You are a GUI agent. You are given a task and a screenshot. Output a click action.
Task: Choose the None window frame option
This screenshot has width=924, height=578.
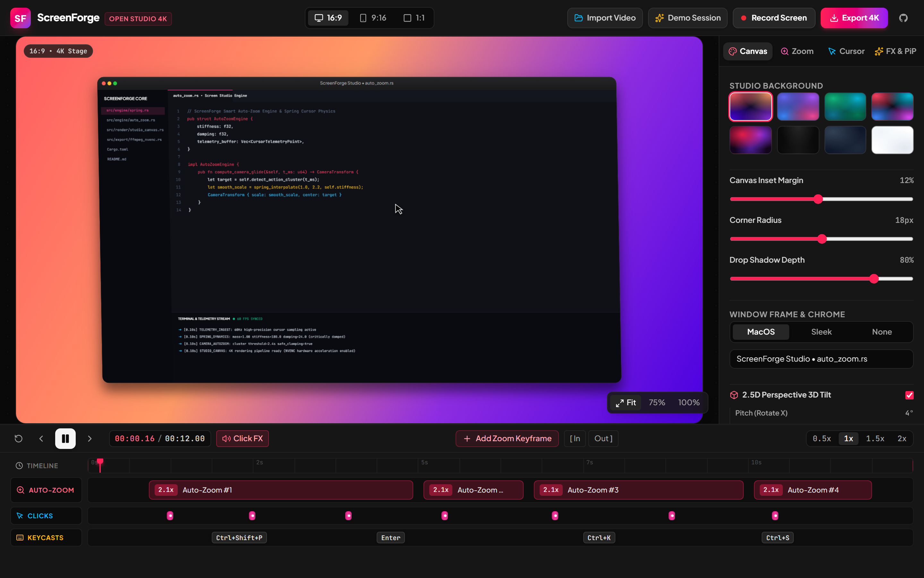point(882,332)
